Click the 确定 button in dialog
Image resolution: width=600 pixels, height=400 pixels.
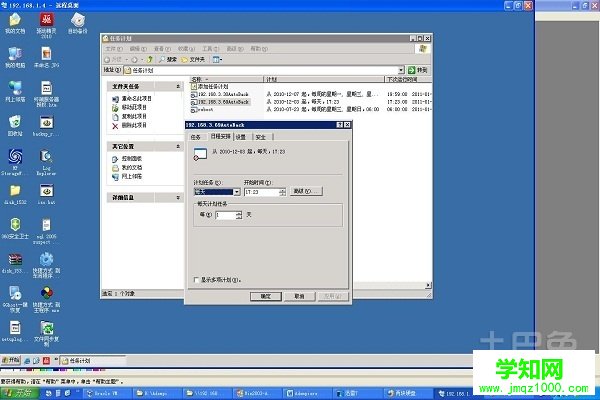[266, 296]
